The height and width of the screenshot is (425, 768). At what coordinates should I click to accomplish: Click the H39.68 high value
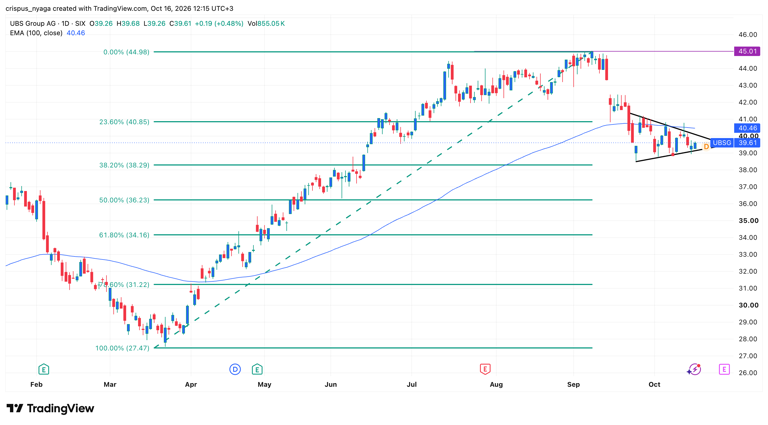click(x=128, y=24)
